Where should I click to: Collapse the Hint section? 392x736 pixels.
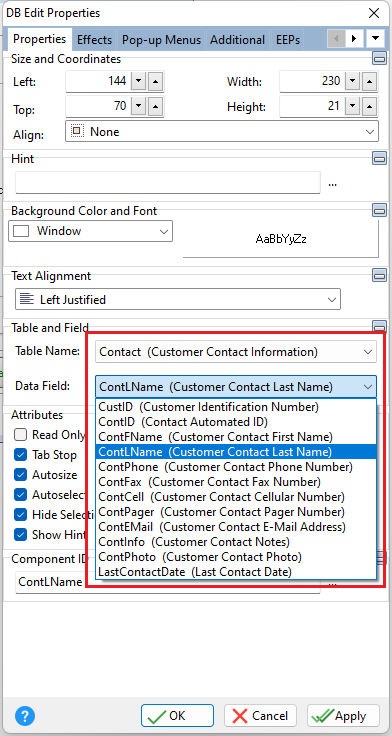point(379,158)
